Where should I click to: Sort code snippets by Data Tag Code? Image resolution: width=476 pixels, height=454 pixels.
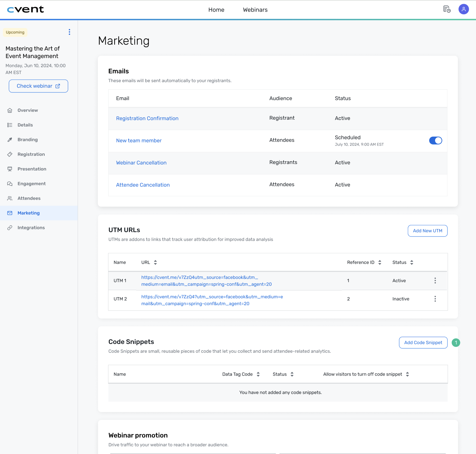tap(258, 374)
